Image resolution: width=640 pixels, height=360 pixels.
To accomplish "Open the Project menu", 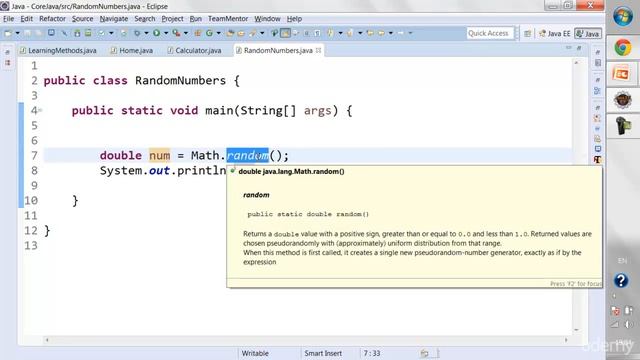I will [172, 19].
